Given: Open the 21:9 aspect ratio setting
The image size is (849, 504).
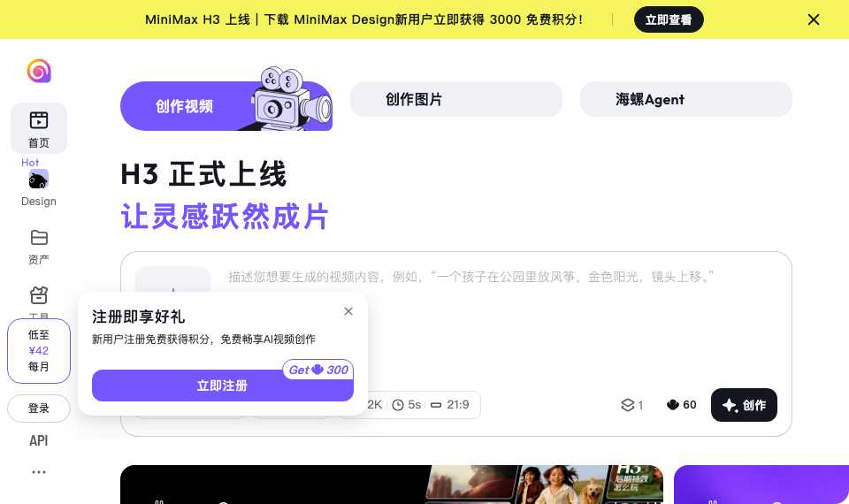Looking at the screenshot, I should [x=450, y=405].
